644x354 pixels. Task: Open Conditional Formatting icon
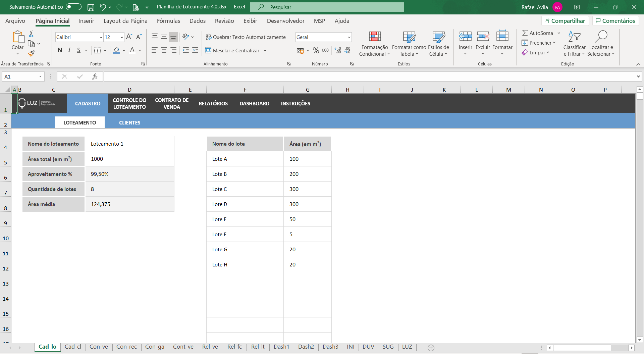tap(374, 44)
